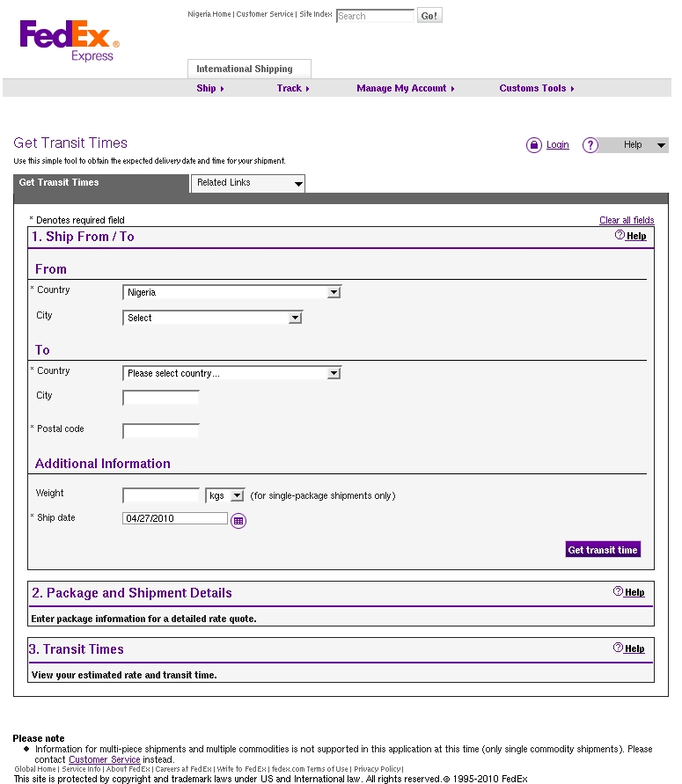Open the Privacy Policy footer link
682x784 pixels.
click(378, 769)
